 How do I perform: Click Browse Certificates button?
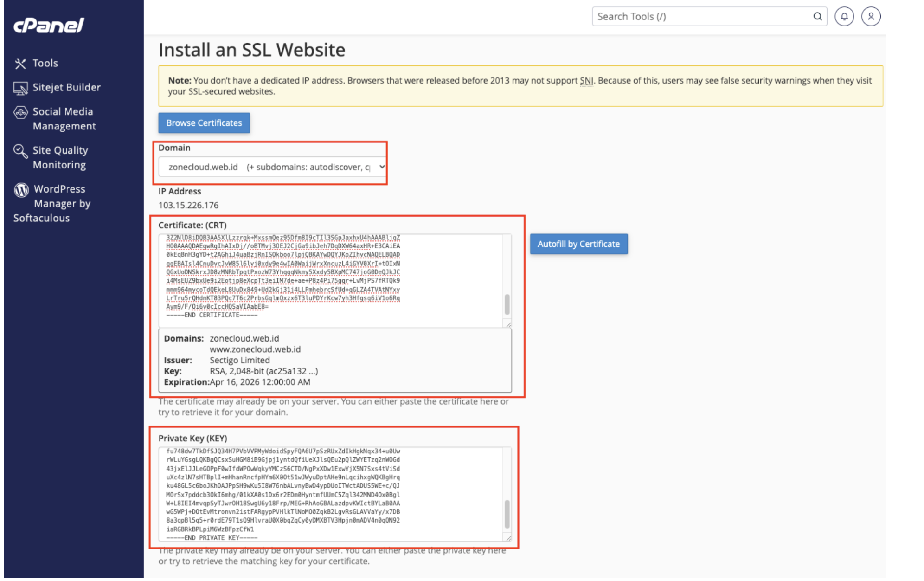pyautogui.click(x=204, y=123)
